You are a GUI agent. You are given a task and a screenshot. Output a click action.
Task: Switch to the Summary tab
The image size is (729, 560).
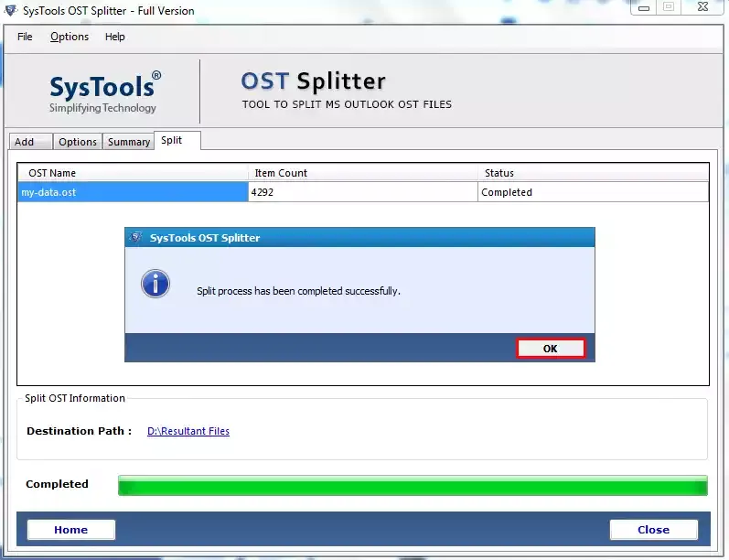[x=128, y=142]
